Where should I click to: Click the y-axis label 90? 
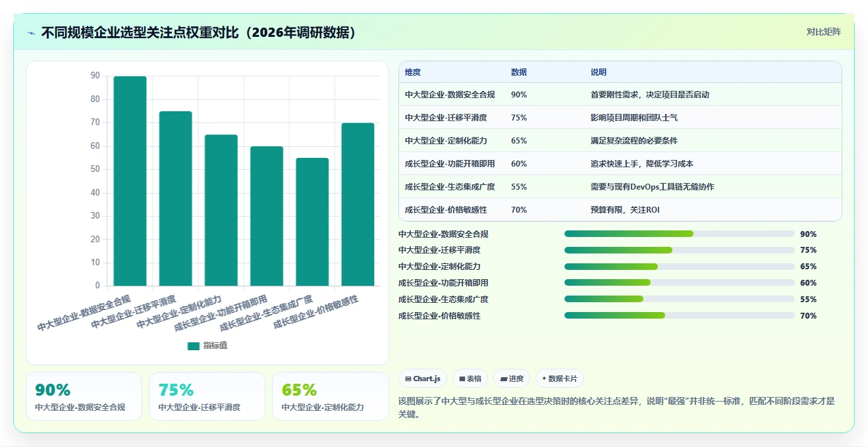(x=95, y=76)
